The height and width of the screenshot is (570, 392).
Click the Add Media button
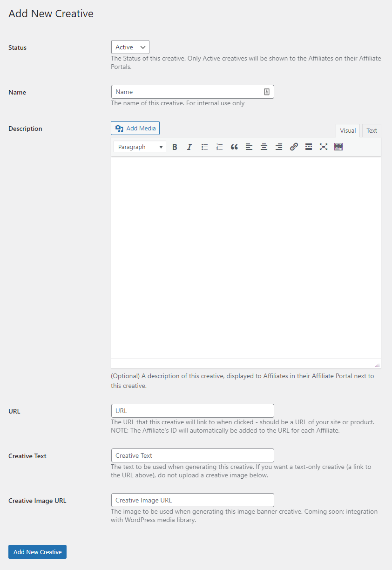(x=135, y=128)
